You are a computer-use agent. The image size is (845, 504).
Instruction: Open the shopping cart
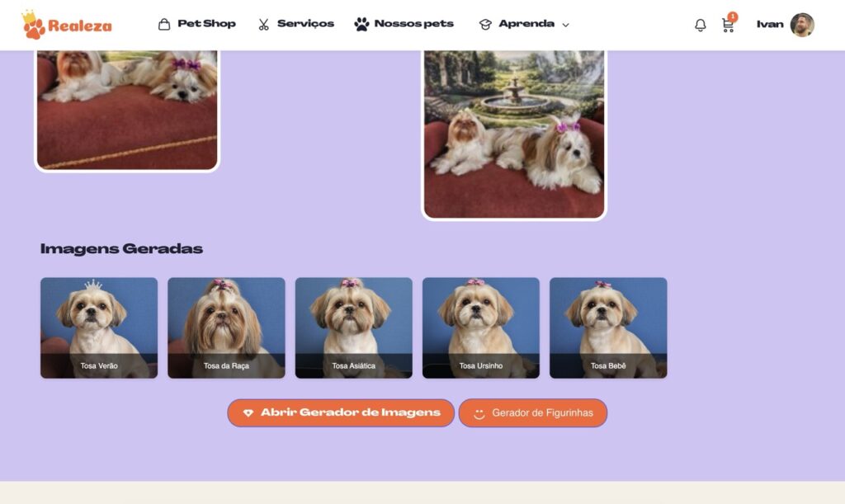click(728, 25)
